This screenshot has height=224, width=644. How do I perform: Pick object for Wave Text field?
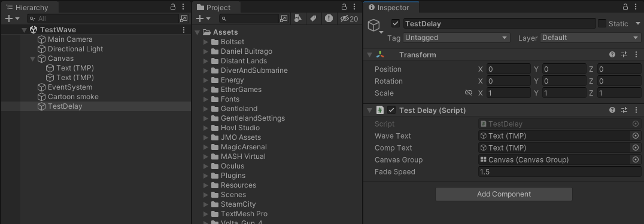pyautogui.click(x=636, y=136)
